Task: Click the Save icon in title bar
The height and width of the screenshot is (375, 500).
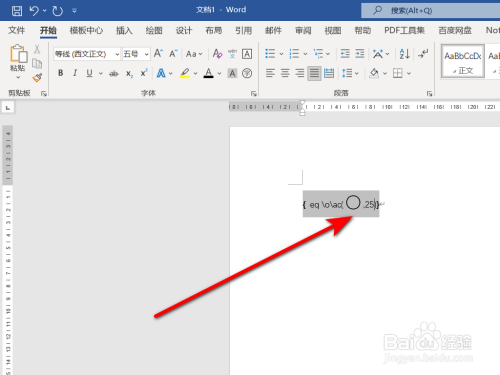Action: point(17,11)
